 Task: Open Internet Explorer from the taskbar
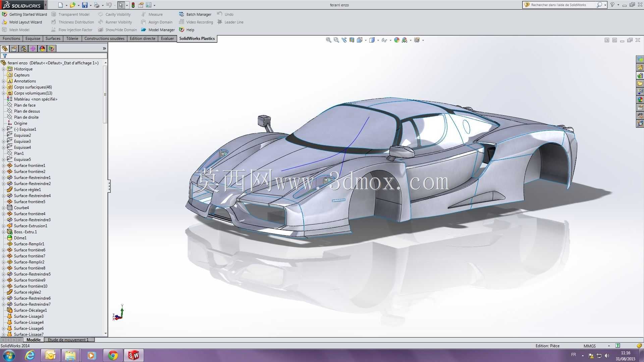click(30, 355)
